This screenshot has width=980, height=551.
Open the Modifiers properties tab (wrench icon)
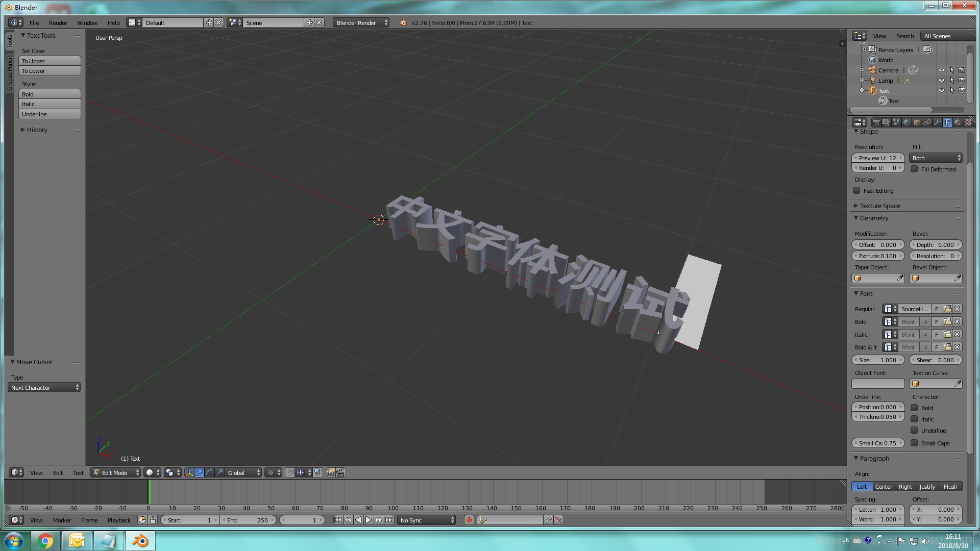point(937,122)
